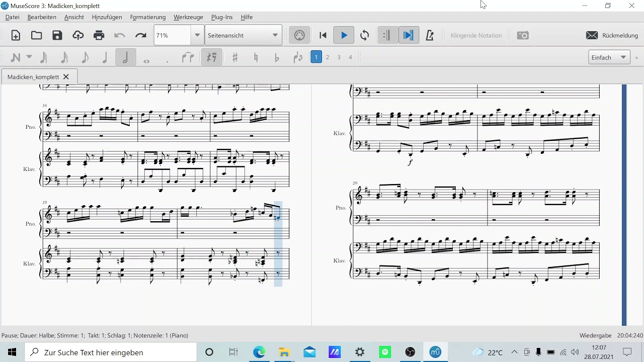This screenshot has width=644, height=362.
Task: Open the Bearbeiten menu
Action: click(x=42, y=17)
